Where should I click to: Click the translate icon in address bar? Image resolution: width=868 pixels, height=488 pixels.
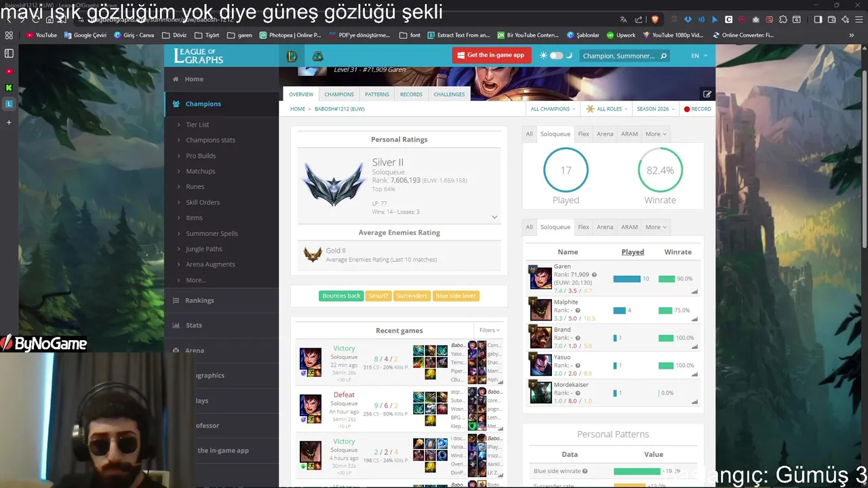tap(623, 20)
